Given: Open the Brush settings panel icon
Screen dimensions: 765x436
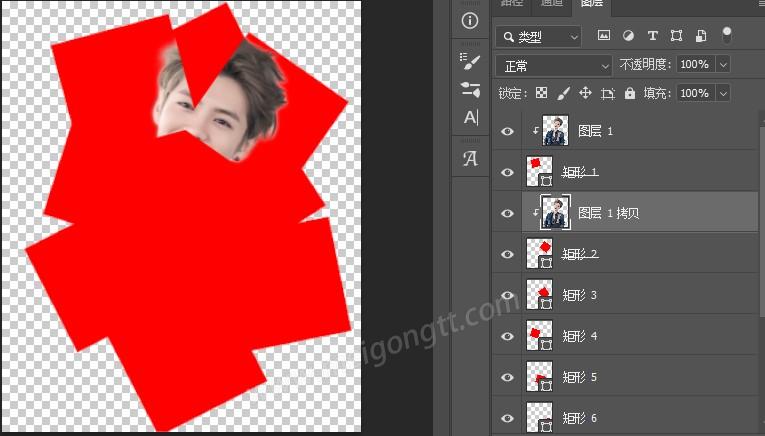Looking at the screenshot, I should pyautogui.click(x=470, y=61).
